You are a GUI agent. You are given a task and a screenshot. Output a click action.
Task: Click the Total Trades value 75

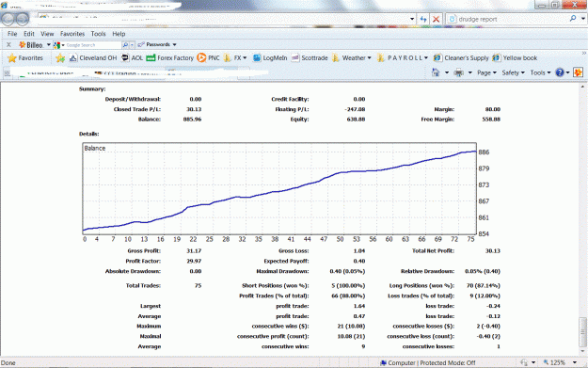tap(198, 286)
